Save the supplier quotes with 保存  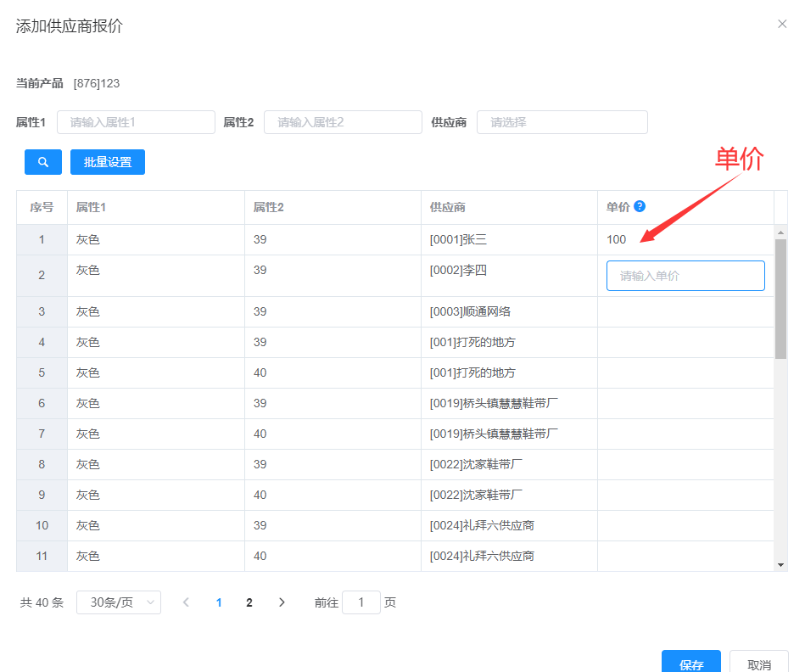[x=690, y=664]
